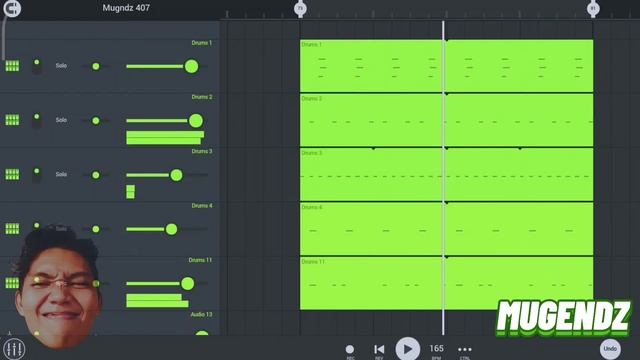Select the Audio 13 track label
This screenshot has height=360, width=640.
click(201, 314)
